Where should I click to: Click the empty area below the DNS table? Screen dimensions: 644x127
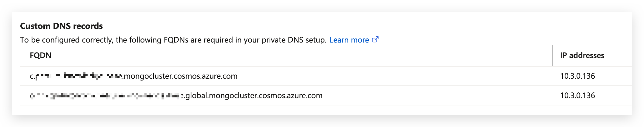(x=322, y=110)
